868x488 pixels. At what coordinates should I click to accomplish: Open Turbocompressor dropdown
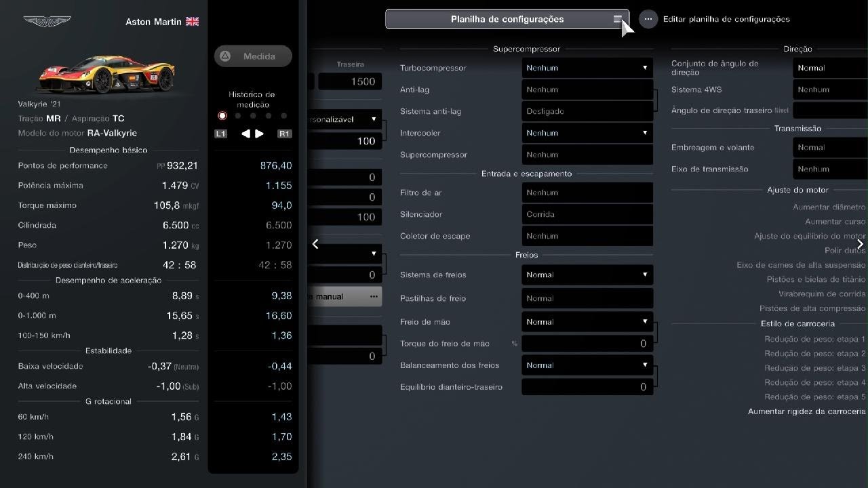point(587,68)
